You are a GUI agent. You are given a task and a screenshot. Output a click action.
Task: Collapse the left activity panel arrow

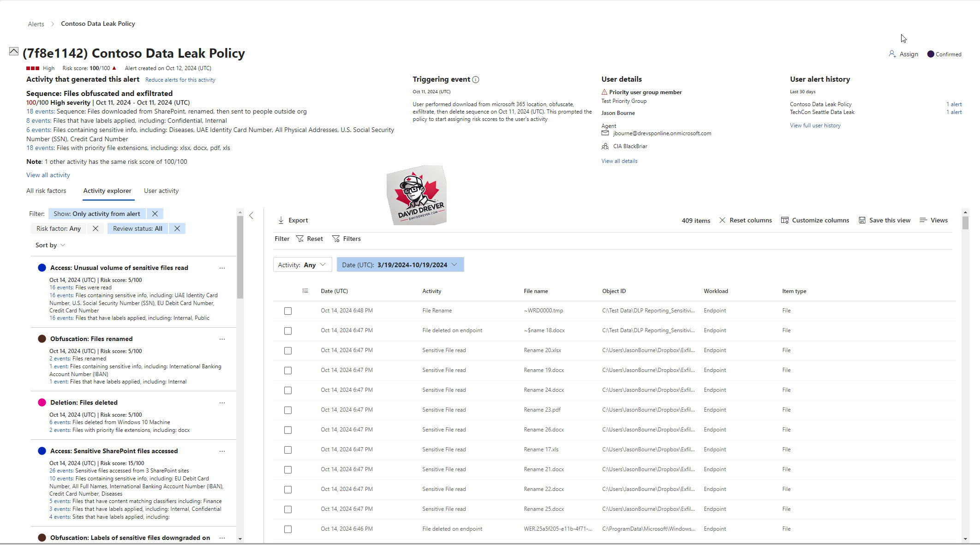(x=251, y=216)
